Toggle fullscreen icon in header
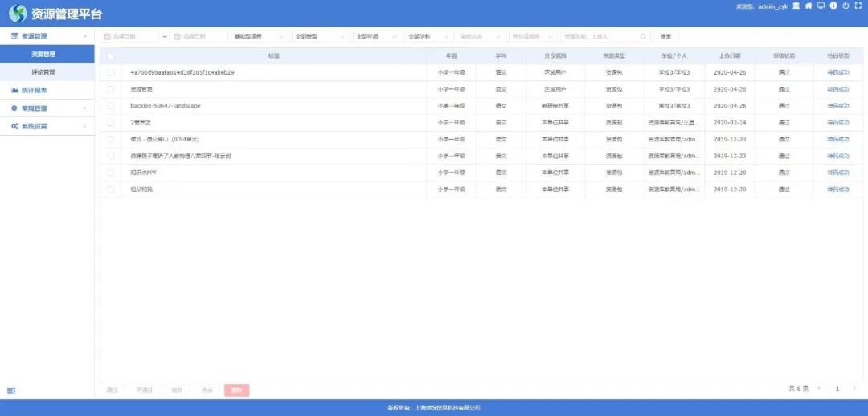This screenshot has width=868, height=416. coord(859,6)
